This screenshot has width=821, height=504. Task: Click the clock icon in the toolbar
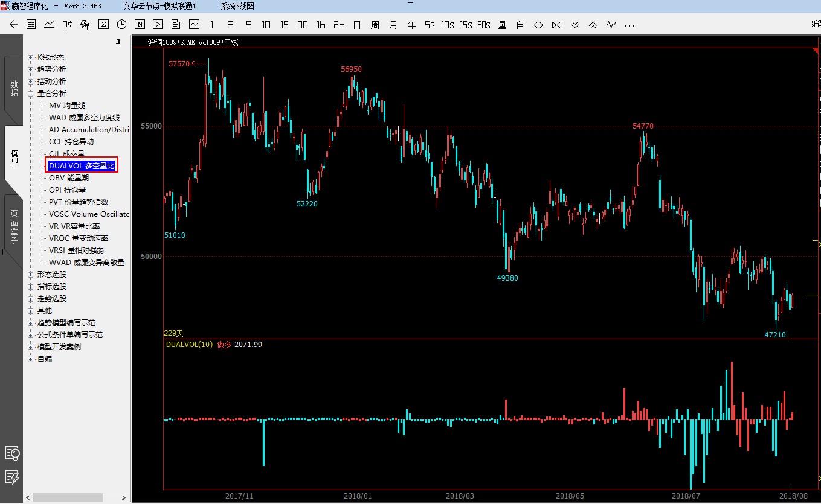tap(121, 25)
